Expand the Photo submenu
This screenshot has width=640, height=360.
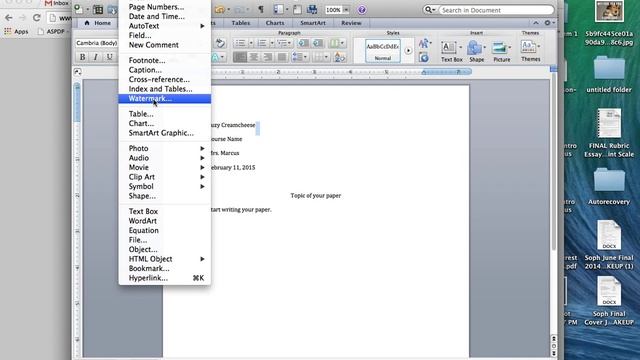click(x=164, y=149)
